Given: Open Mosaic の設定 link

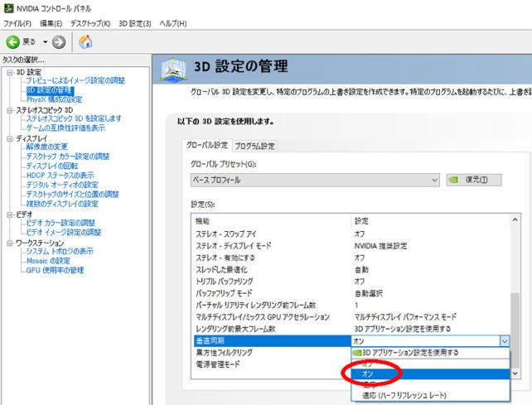Looking at the screenshot, I should pyautogui.click(x=48, y=261).
